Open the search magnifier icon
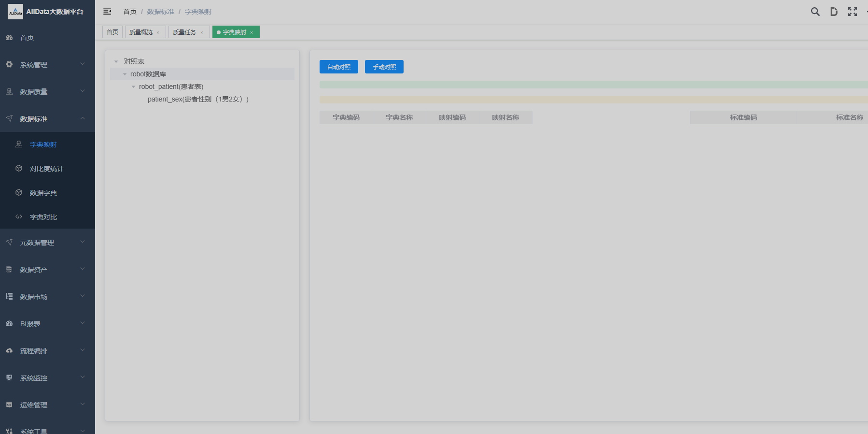The width and height of the screenshot is (868, 434). 815,12
